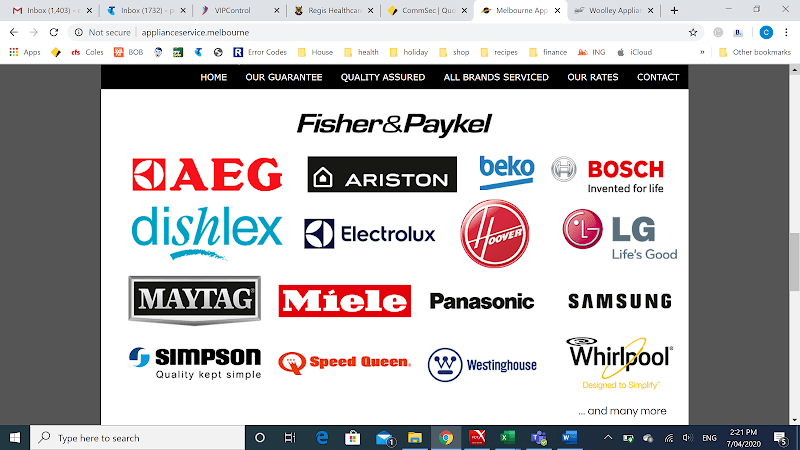Screen dimensions: 800x450
Task: Switch to the CommSec tab
Action: [x=427, y=10]
